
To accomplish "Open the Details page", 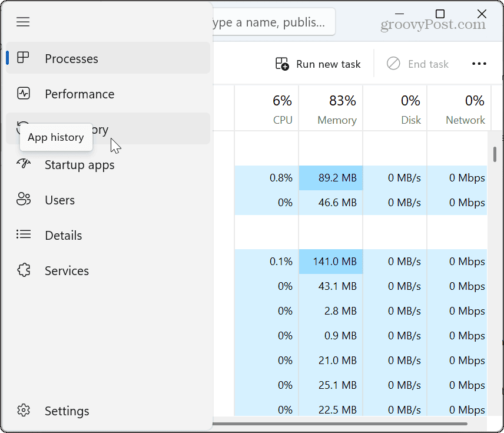I will coord(108,235).
